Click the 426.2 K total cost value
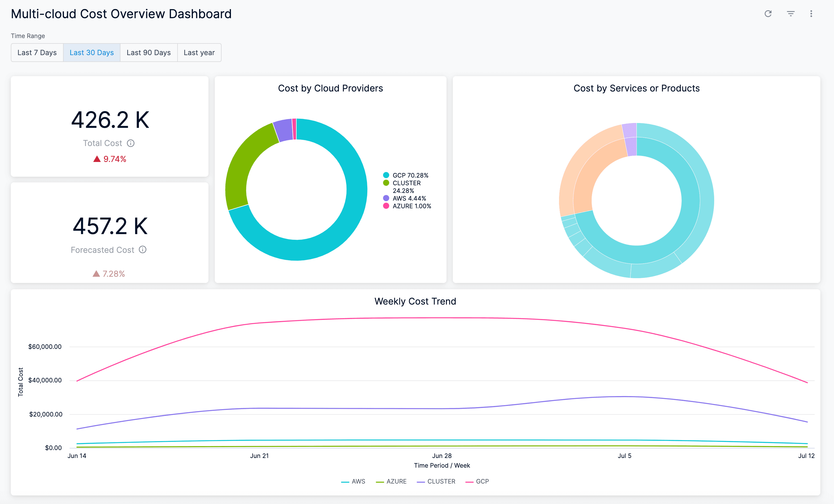 110,120
